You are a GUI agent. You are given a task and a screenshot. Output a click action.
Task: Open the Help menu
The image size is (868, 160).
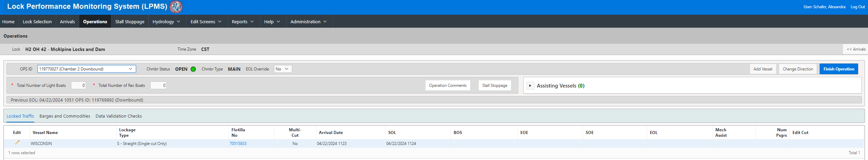tap(272, 22)
